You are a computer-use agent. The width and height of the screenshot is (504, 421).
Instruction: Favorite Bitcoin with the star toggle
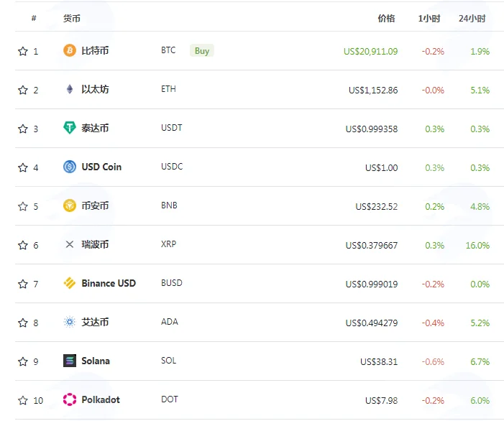23,51
